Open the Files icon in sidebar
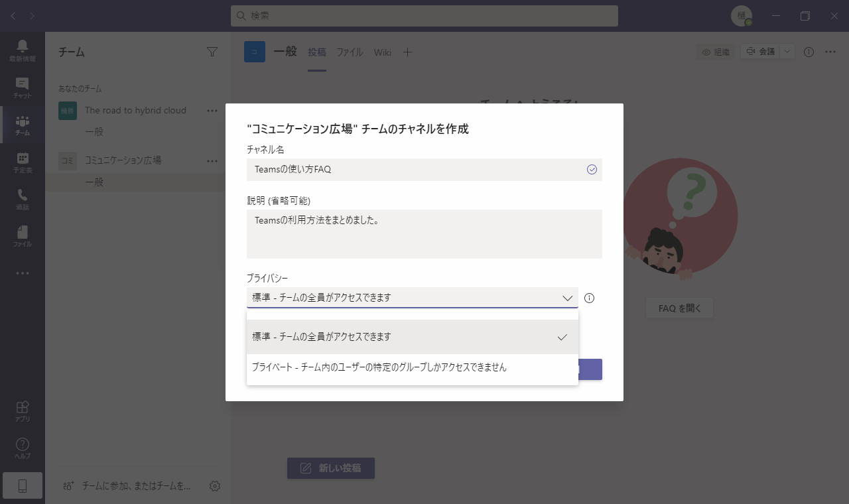Screen dimensions: 849x504 23,236
